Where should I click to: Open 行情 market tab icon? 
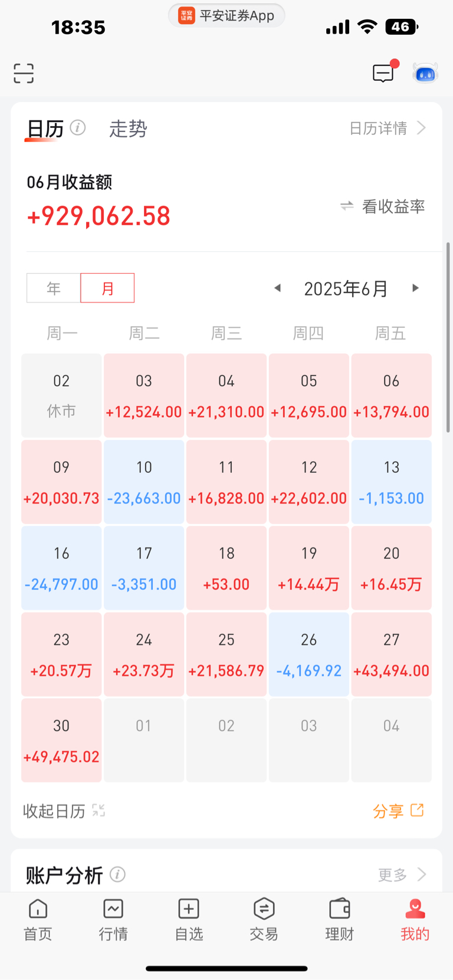pos(113,909)
